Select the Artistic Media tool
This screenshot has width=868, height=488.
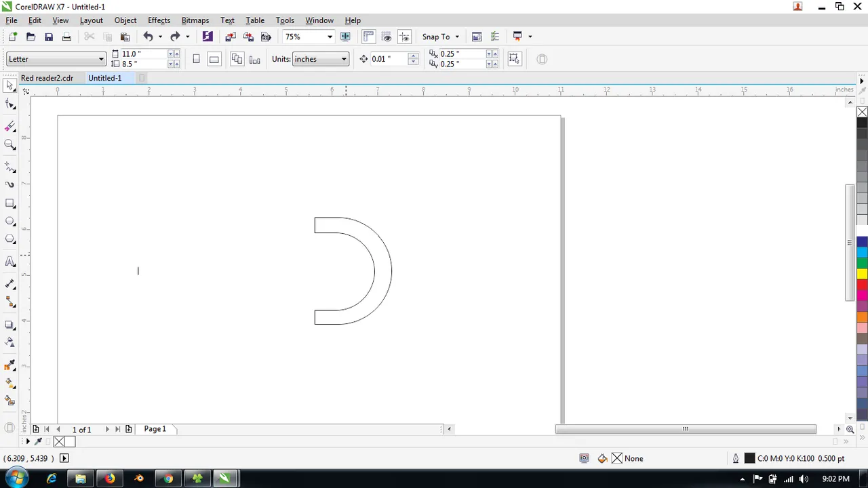(x=9, y=184)
